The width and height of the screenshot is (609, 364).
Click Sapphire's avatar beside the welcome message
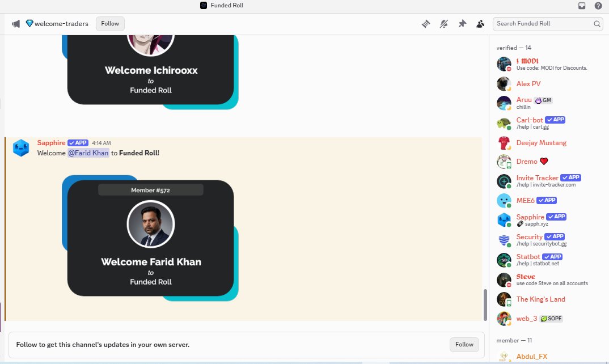pos(21,148)
